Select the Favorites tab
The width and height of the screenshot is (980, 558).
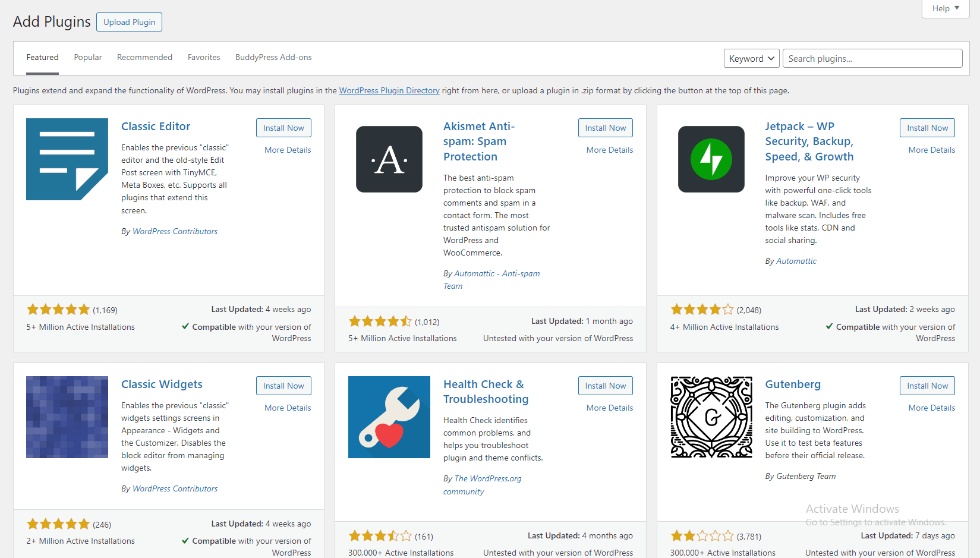(x=204, y=58)
